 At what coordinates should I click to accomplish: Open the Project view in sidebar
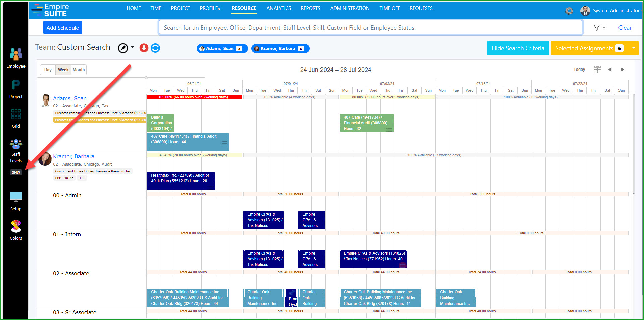tap(16, 89)
